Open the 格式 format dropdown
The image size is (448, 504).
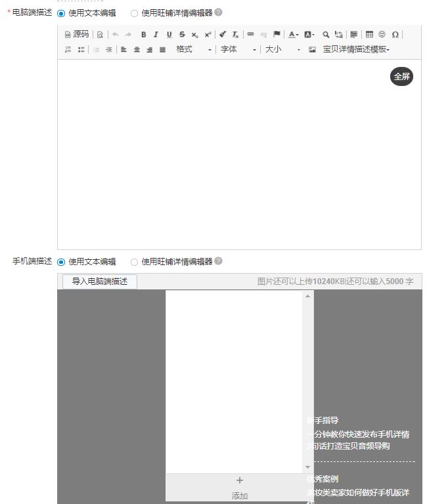point(193,49)
